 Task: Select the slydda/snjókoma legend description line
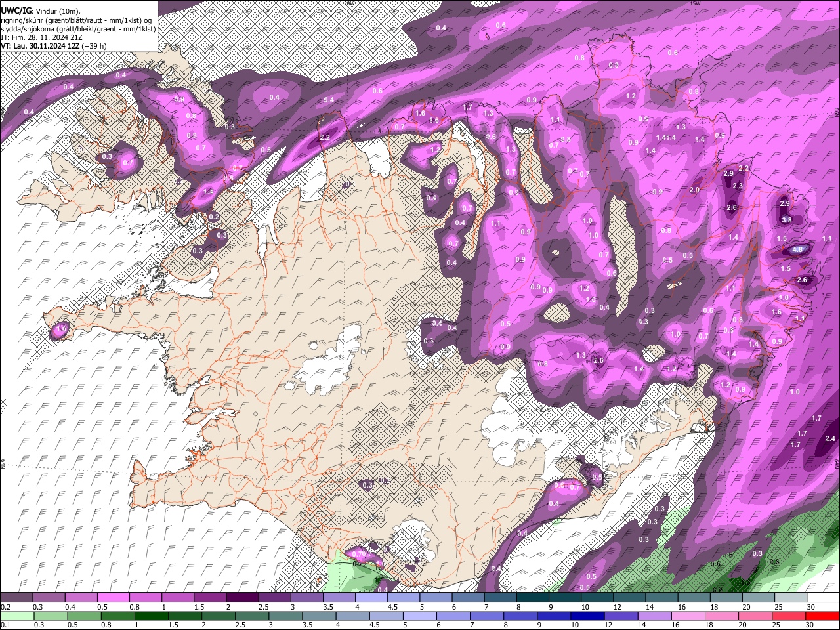(x=78, y=28)
